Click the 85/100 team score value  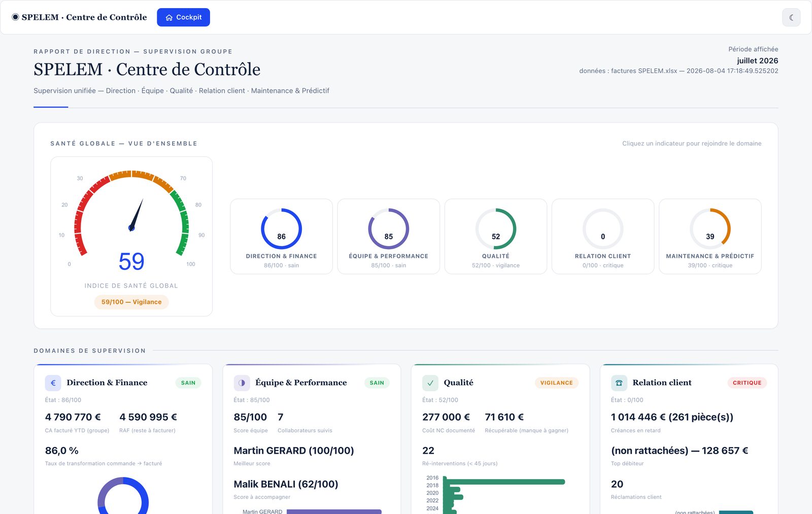(250, 417)
